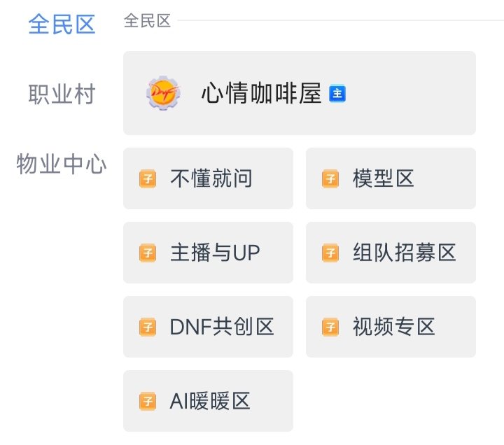Screen dimensions: 504x445
Task: Open the 心情咖啡屋 main forum
Action: point(260,94)
